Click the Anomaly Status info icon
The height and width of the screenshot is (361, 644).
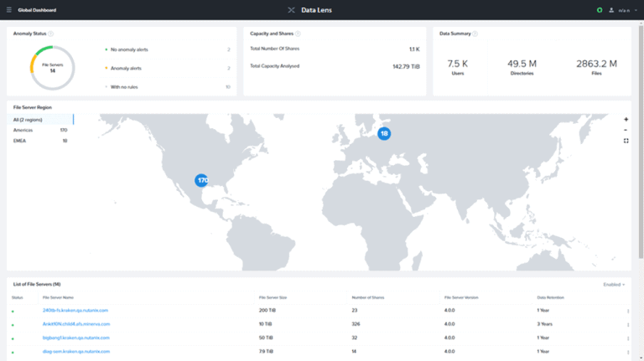coord(51,34)
